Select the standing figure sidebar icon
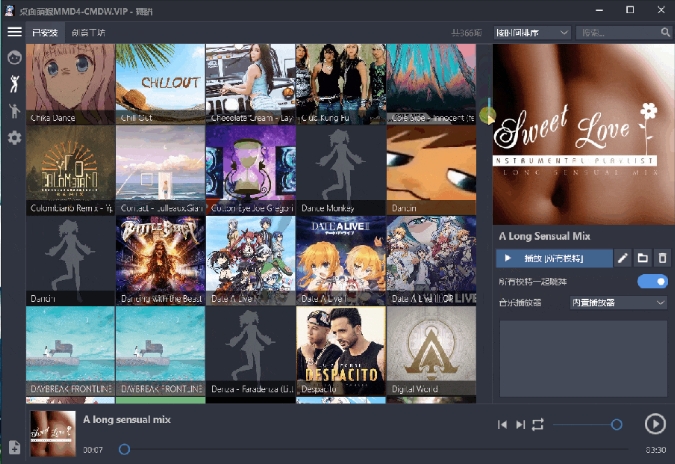This screenshot has height=464, width=675. (15, 111)
